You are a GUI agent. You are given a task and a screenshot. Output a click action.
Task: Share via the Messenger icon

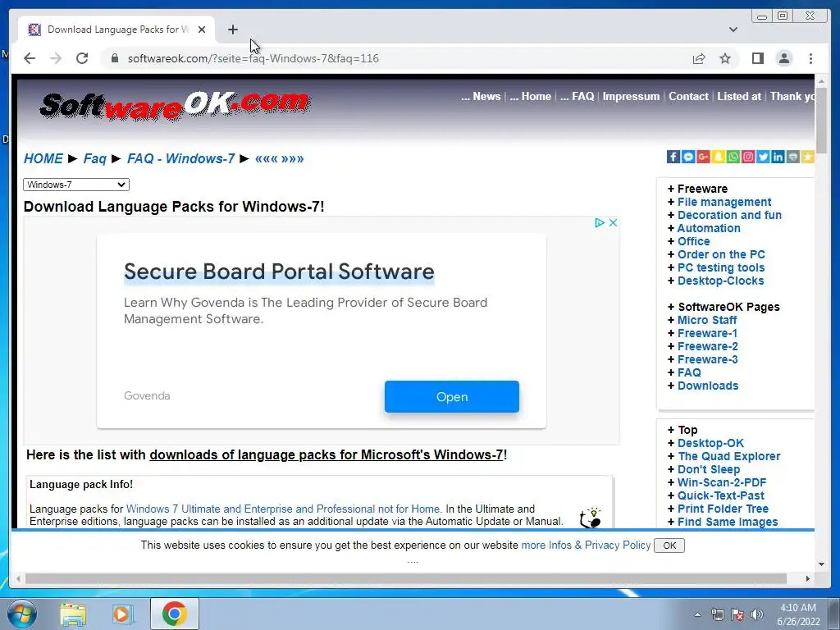[688, 157]
